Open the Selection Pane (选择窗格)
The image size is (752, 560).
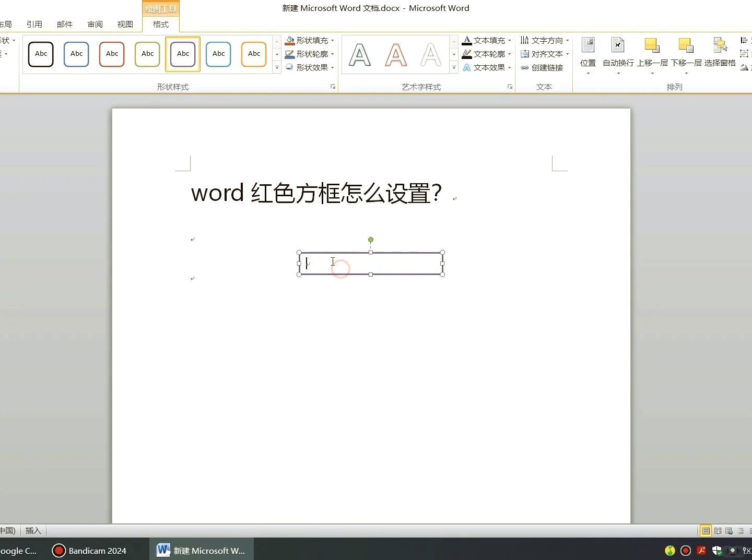pyautogui.click(x=720, y=53)
